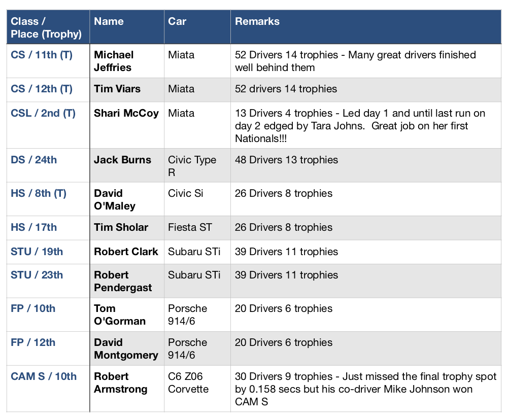Screen dimensions: 509x420
Task: Open the 'STU / 23rd' result link
Action: [x=37, y=275]
